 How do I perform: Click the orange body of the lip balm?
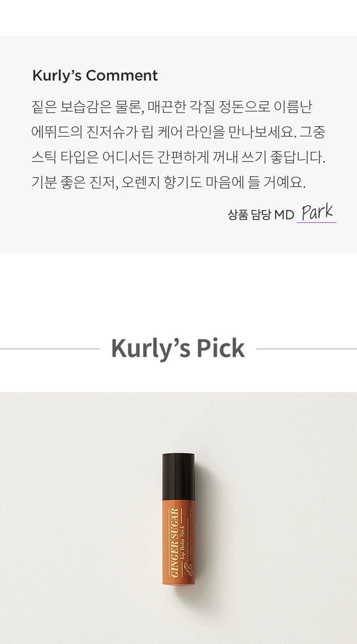[178, 542]
